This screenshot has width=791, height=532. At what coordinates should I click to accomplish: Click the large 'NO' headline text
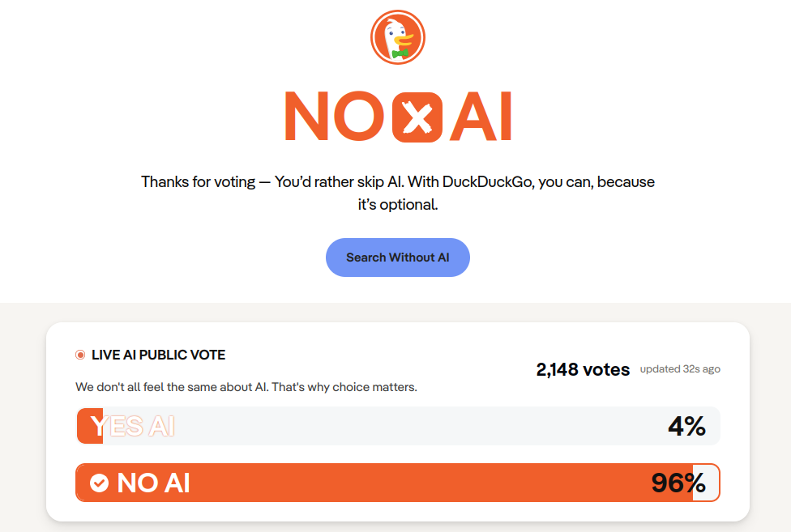coord(333,117)
